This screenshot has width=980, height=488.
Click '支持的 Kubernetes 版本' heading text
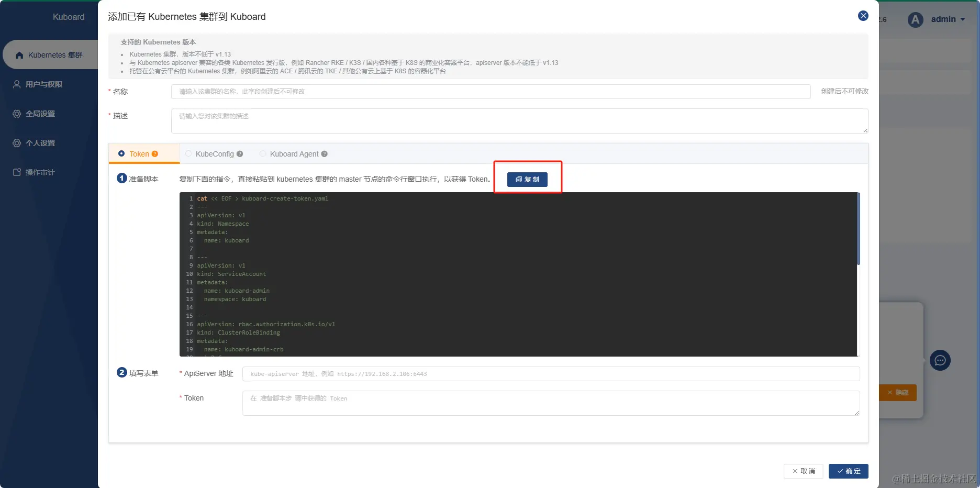coord(158,42)
